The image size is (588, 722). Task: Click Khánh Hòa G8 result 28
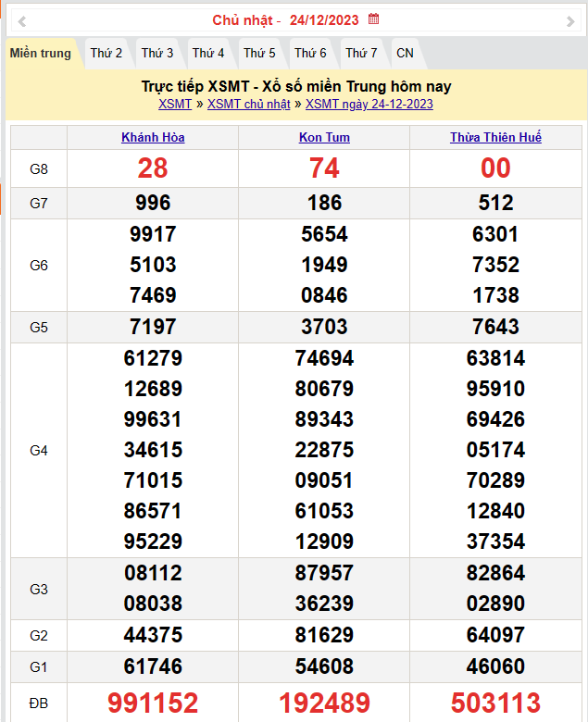(x=153, y=168)
